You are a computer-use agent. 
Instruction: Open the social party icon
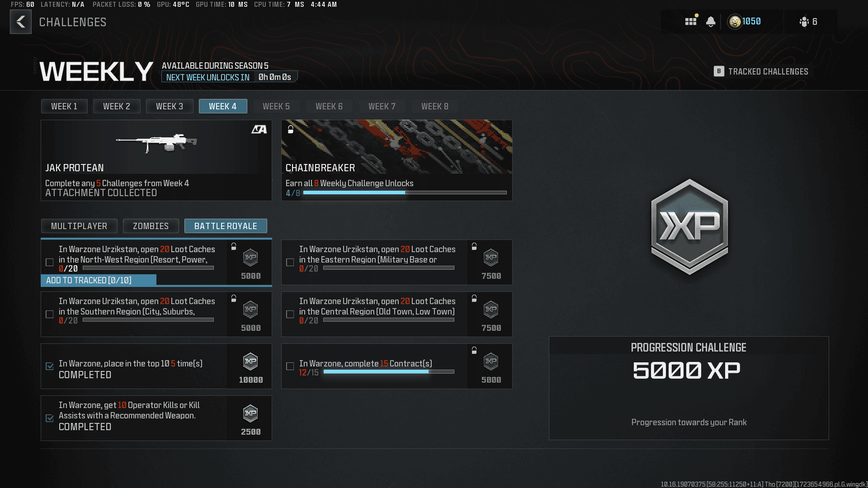[x=804, y=22]
